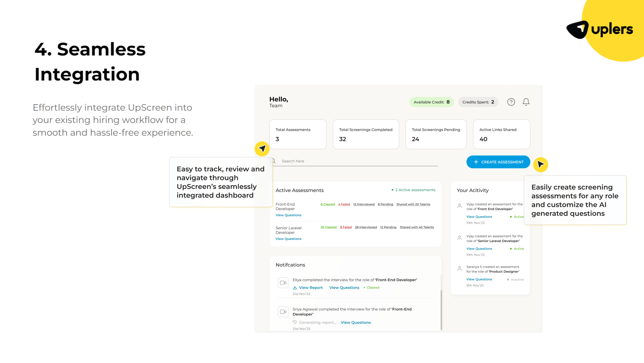This screenshot has height=363, width=644.
Task: Click the 8 Cleared link
Action: 328,204
